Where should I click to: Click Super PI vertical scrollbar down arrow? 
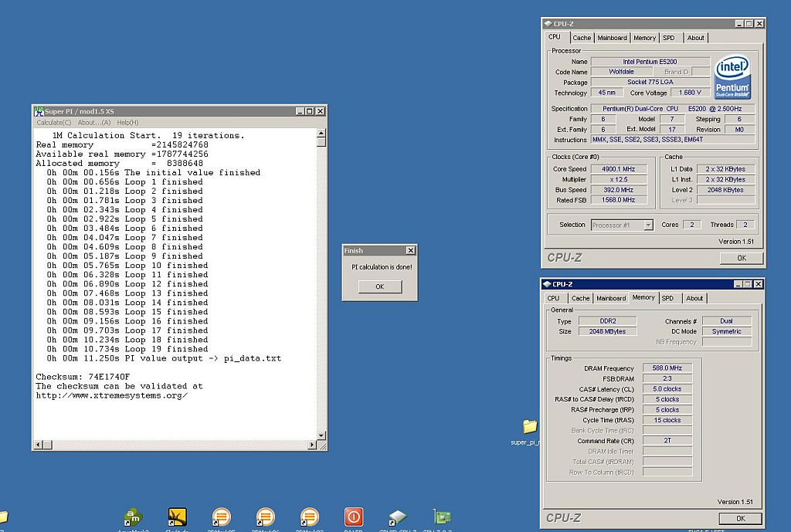321,435
